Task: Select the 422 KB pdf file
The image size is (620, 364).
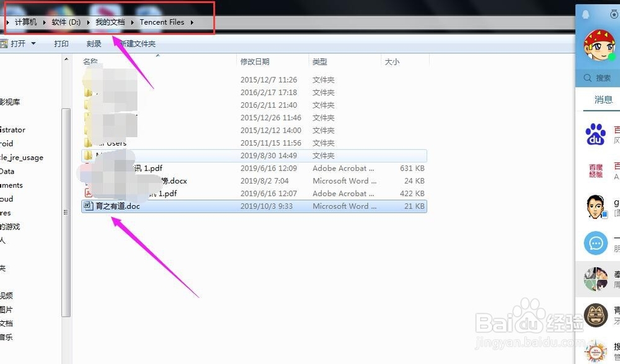Action: [x=254, y=193]
